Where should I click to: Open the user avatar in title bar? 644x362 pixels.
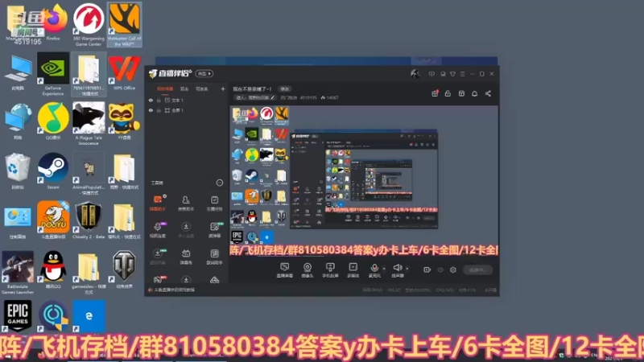(415, 74)
